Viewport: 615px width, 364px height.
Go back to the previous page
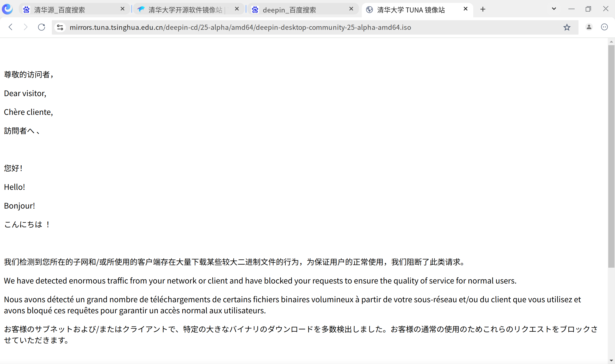(11, 27)
